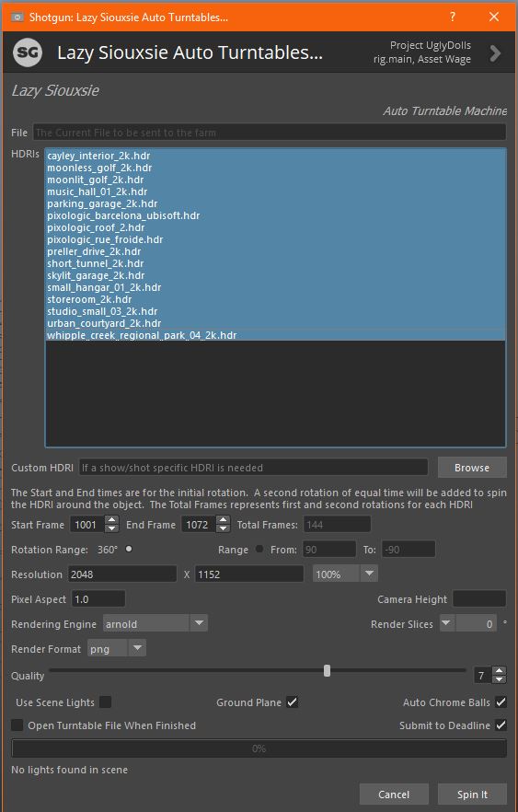The image size is (518, 812).
Task: Select small_hangar_01_2k.hdr entry
Action: (275, 286)
